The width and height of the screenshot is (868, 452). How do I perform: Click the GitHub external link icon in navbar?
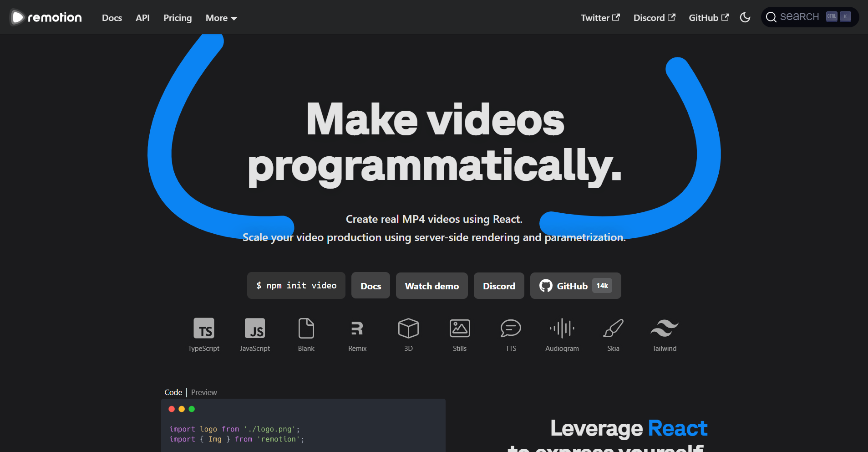tap(725, 17)
